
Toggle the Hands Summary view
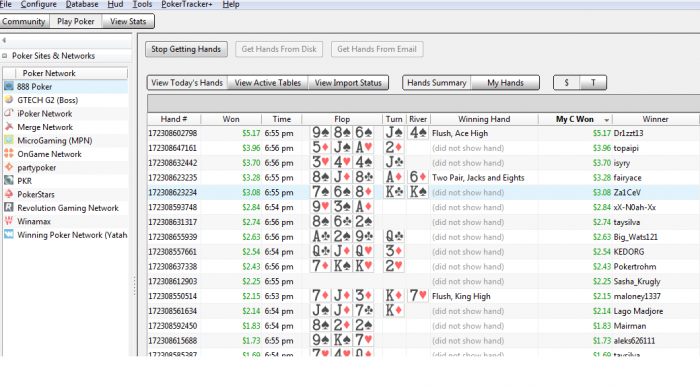point(437,83)
